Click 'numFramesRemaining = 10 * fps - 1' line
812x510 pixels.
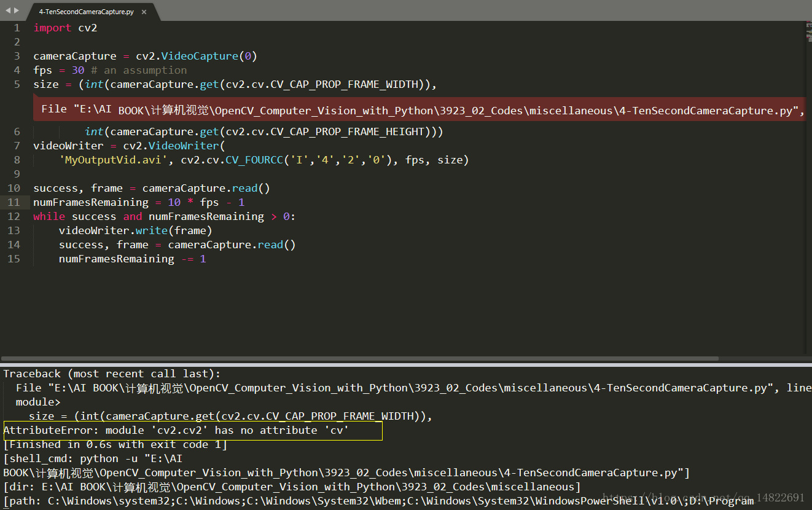139,202
